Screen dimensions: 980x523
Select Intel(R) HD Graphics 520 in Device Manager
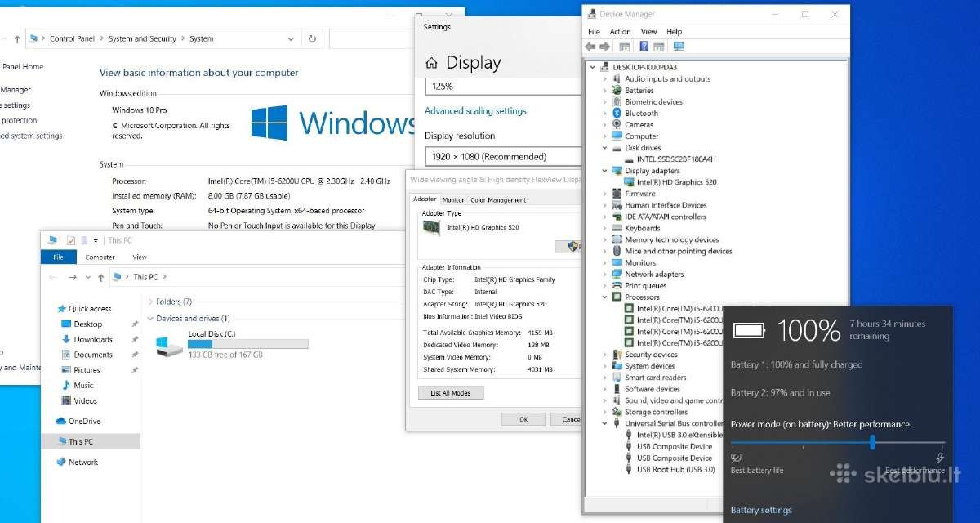click(x=676, y=182)
